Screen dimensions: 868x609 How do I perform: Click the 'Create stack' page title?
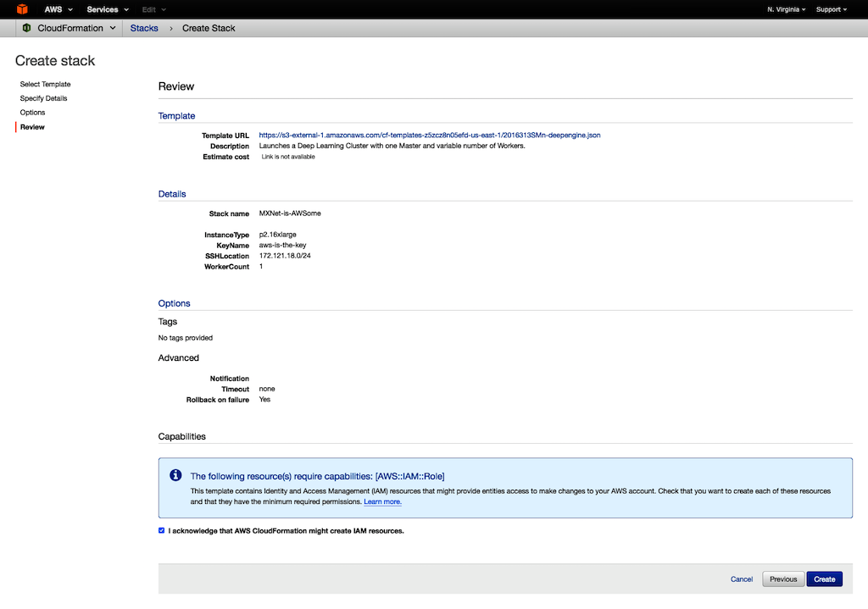pos(55,60)
